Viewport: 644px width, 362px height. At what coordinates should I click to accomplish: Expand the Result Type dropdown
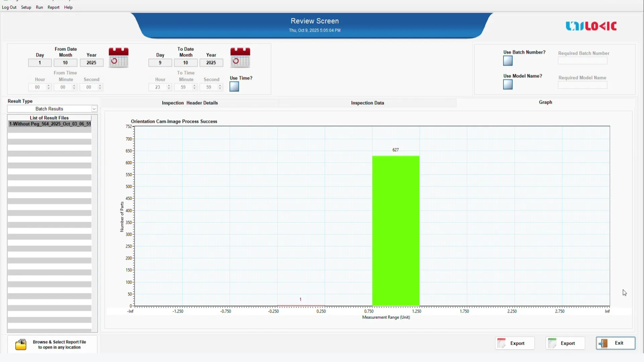tap(94, 109)
